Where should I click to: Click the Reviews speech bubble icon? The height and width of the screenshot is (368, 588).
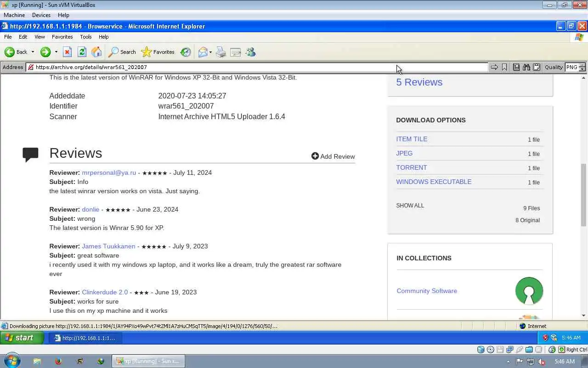coord(30,155)
